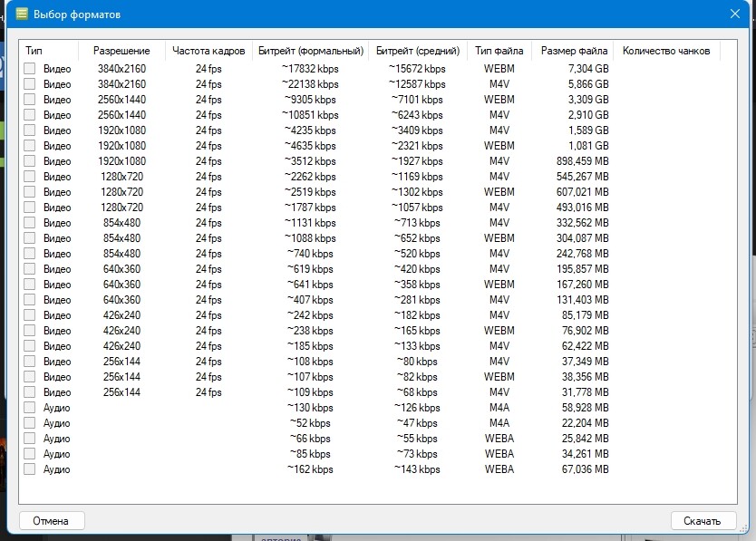This screenshot has height=541, width=756.
Task: Select checkbox of 1920x1080 WEBM 1,081 GB
Action: (29, 146)
